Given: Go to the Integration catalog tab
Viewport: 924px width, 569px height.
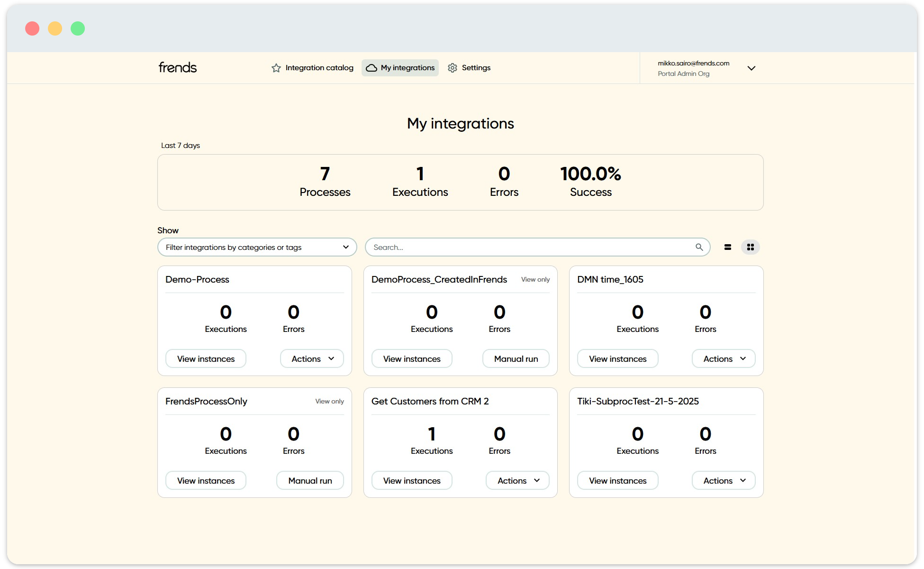Looking at the screenshot, I should coord(312,68).
